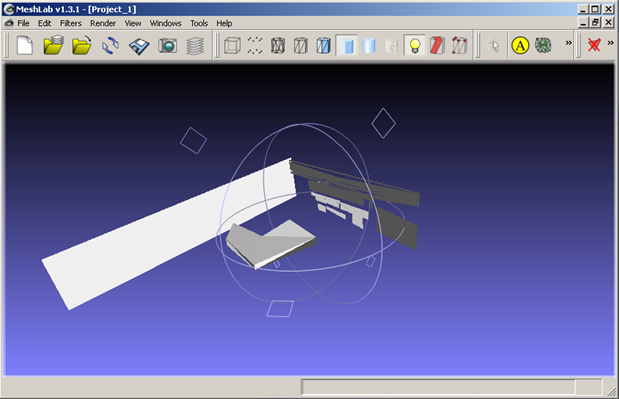The image size is (619, 399).
Task: Open project via layered folder icon
Action: pyautogui.click(x=54, y=45)
